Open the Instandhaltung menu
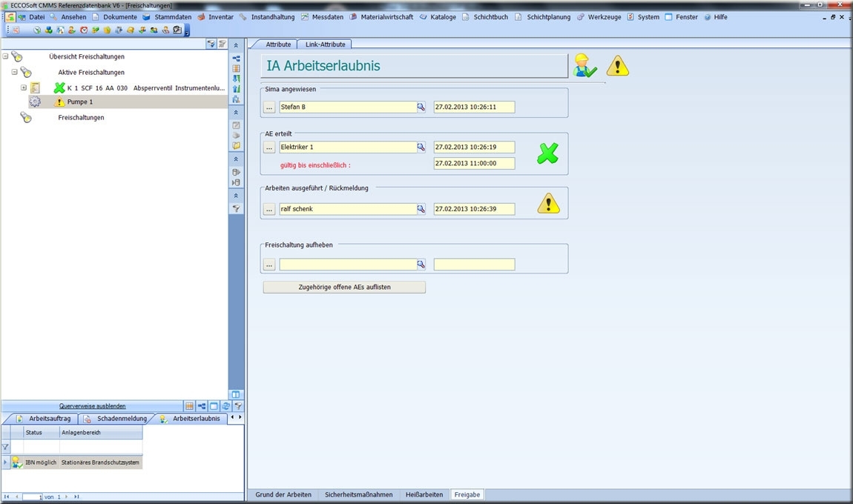The height and width of the screenshot is (504, 853). pos(272,17)
